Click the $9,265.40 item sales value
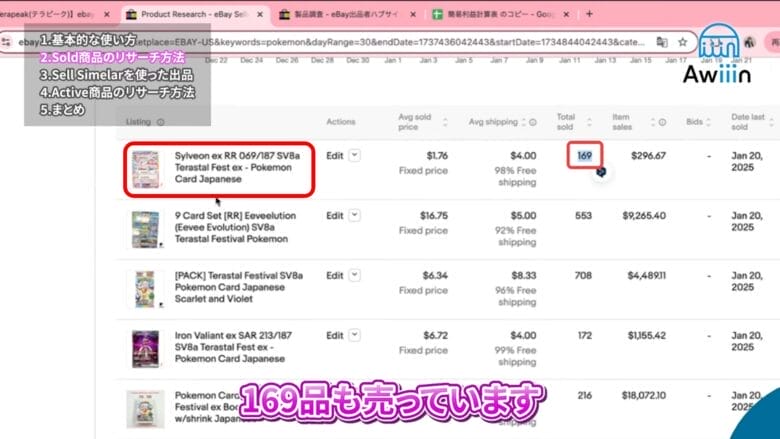 click(644, 216)
